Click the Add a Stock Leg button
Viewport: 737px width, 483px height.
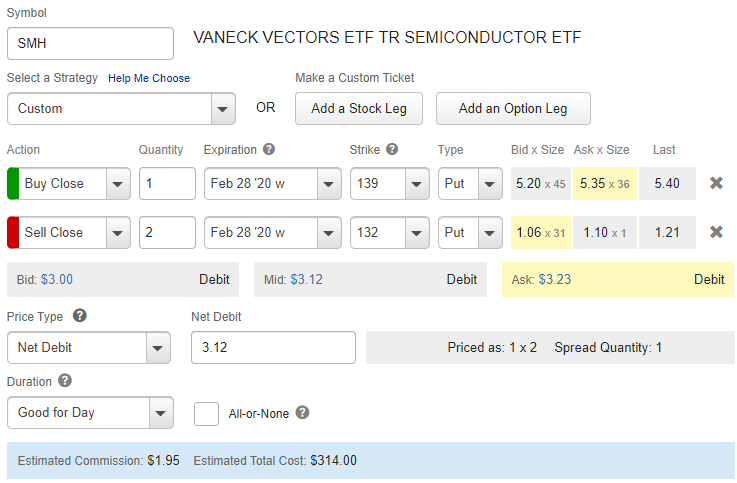click(359, 109)
